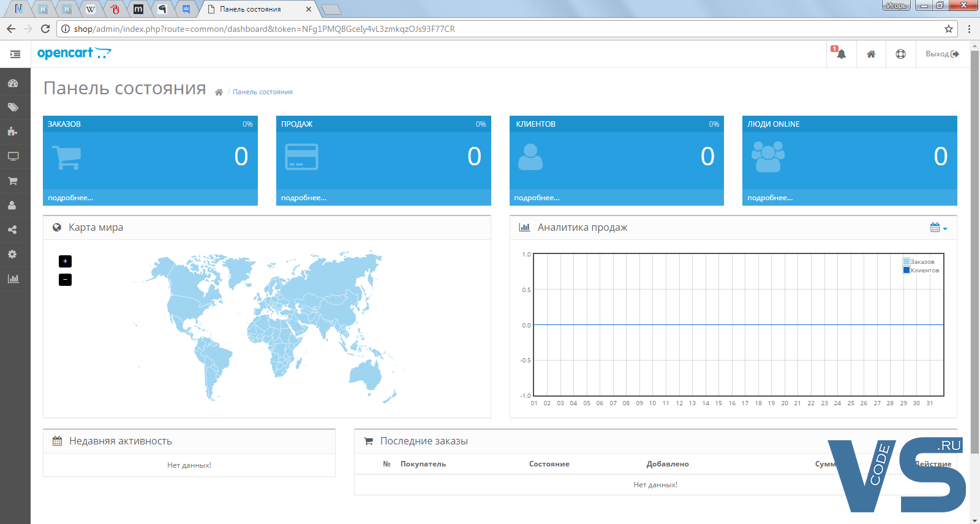
Task: Click the Состояние column header
Action: coord(549,464)
